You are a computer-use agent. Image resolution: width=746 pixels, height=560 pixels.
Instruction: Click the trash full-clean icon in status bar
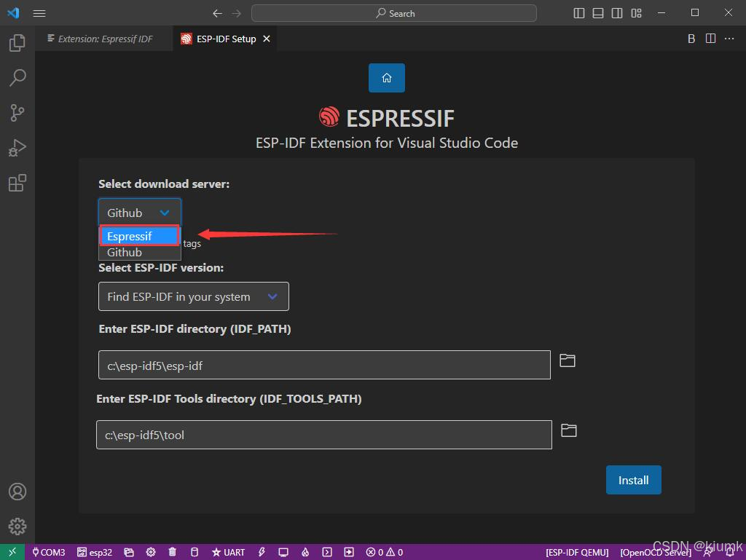(x=172, y=552)
